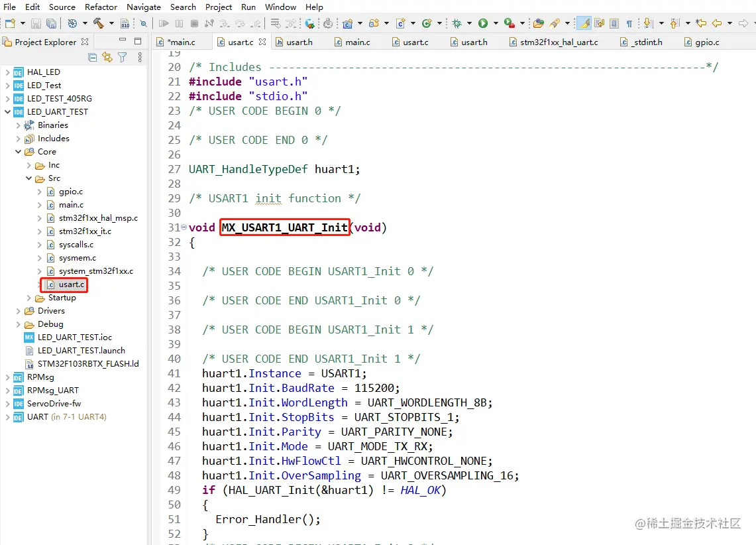Close the active usart.c editor tab
This screenshot has height=545, width=756.
coord(262,42)
